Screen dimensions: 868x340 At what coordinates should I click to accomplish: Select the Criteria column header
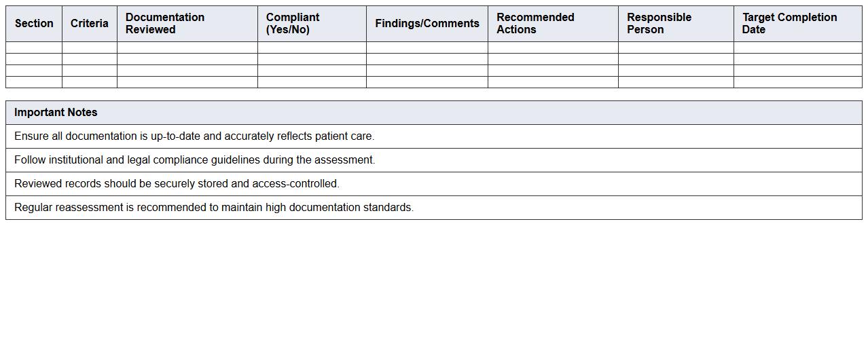[x=89, y=24]
